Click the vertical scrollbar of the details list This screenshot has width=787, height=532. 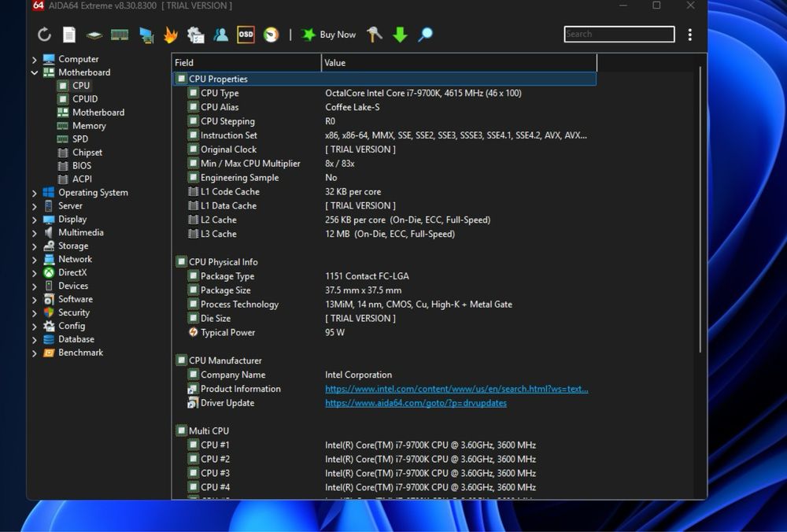click(700, 210)
